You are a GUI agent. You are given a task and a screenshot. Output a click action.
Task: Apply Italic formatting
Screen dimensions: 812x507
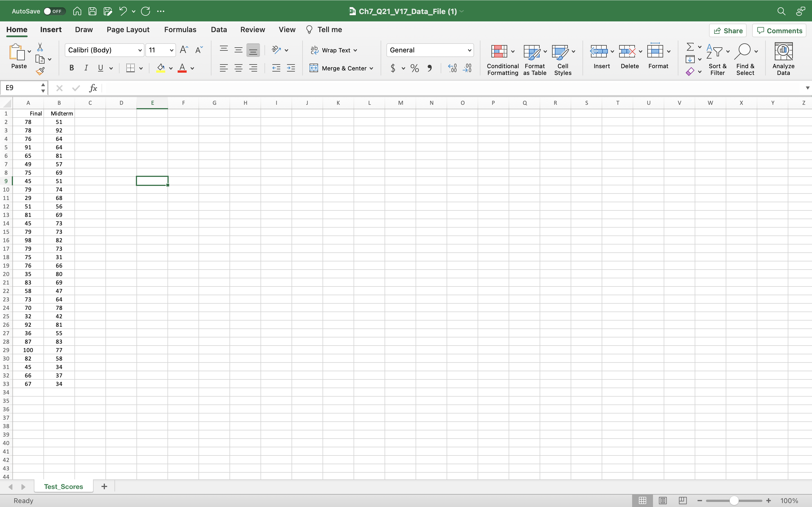pyautogui.click(x=86, y=68)
